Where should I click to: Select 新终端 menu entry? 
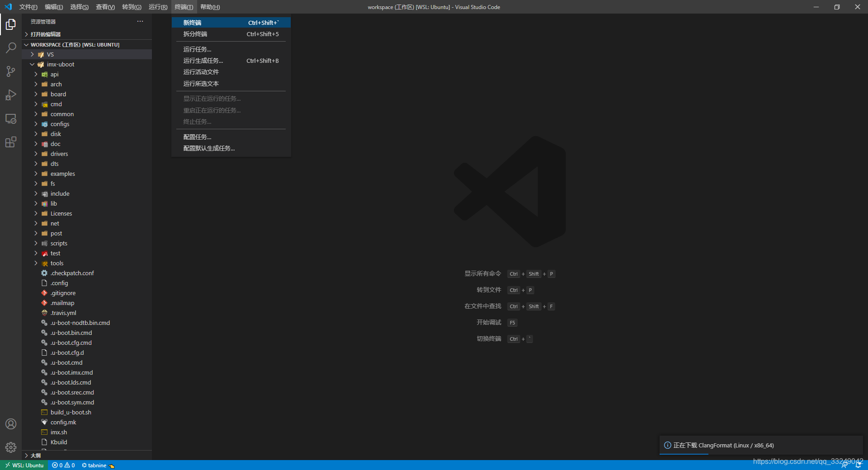tap(231, 23)
